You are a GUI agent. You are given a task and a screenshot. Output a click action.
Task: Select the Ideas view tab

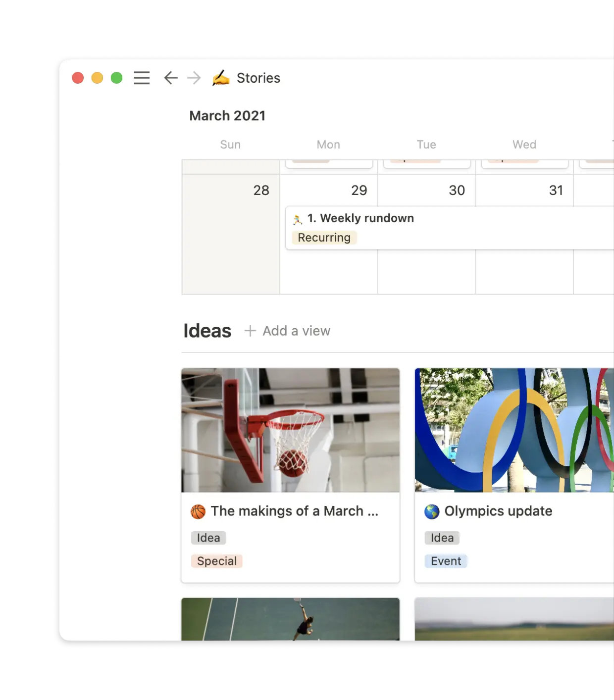[x=207, y=331]
